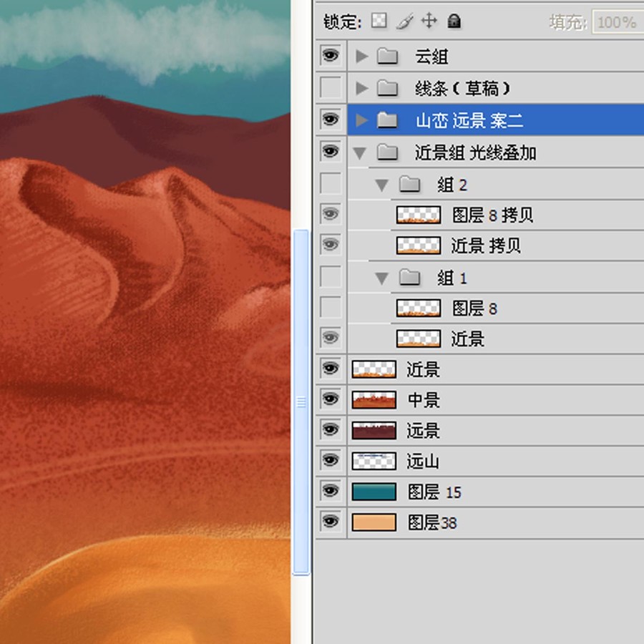Click the lock transparent pixels icon

coord(379,20)
